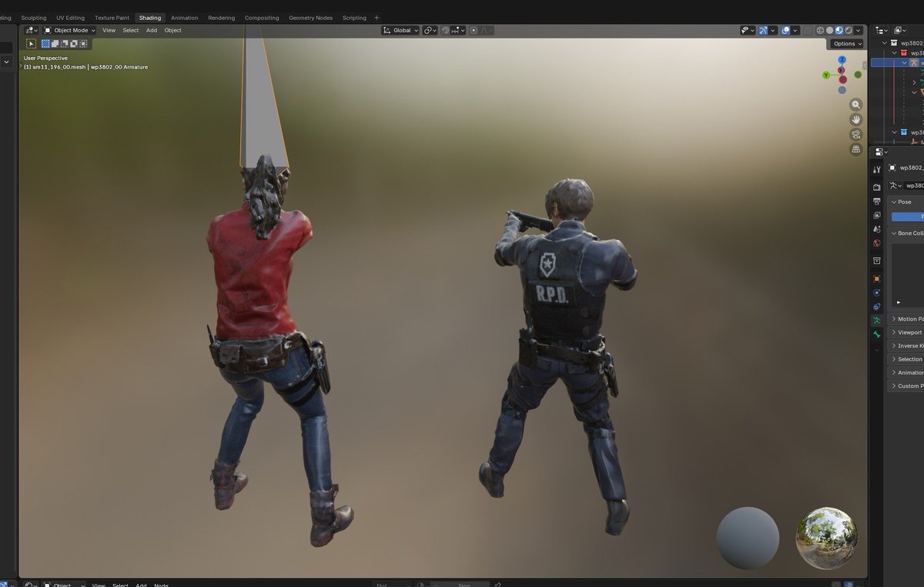Switch to Material Preview shading
Image resolution: width=924 pixels, height=587 pixels.
(x=839, y=30)
